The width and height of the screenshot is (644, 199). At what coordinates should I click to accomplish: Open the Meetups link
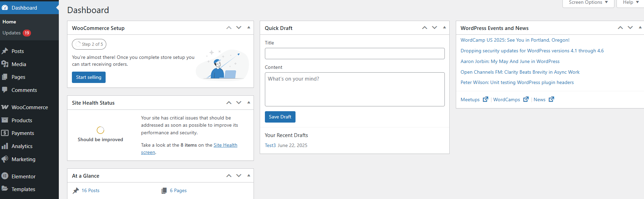(x=470, y=99)
